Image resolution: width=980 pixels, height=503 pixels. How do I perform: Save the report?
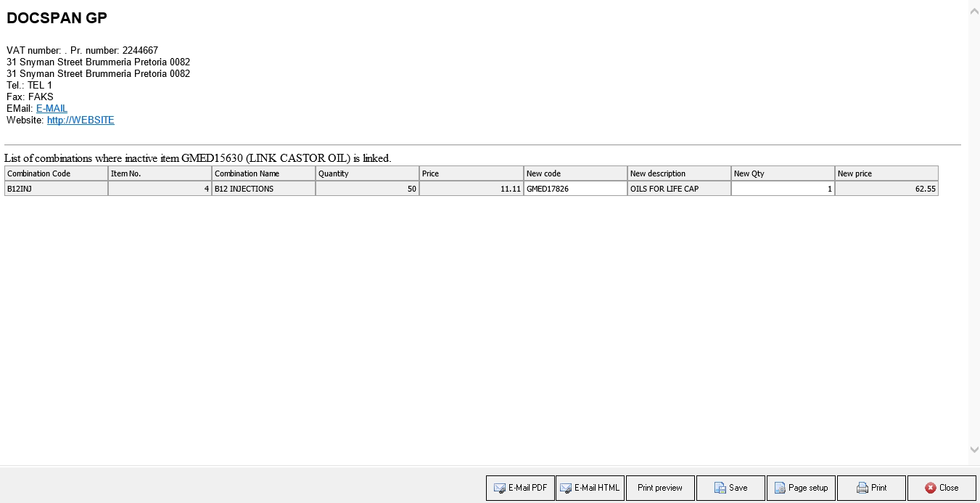click(730, 488)
